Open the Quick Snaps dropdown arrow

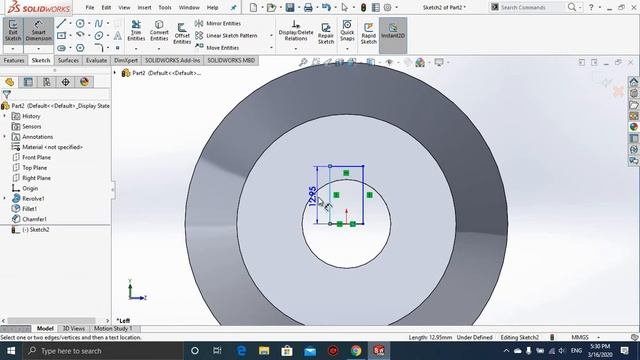coord(347,49)
